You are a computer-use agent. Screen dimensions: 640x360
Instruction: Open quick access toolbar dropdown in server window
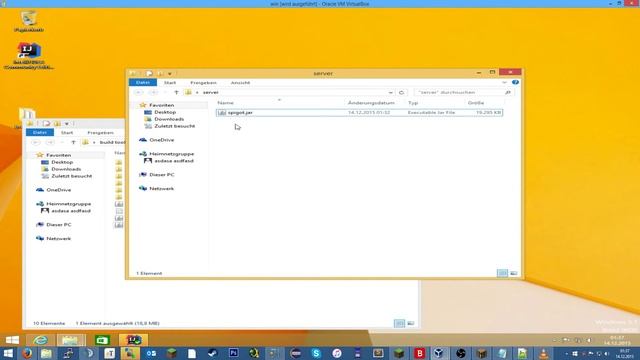click(169, 73)
